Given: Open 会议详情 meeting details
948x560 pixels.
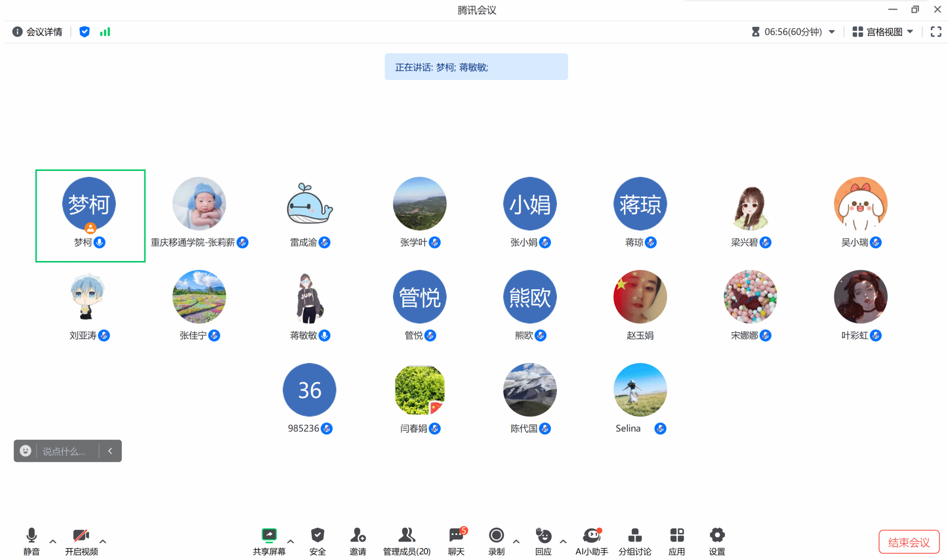Looking at the screenshot, I should click(x=37, y=31).
